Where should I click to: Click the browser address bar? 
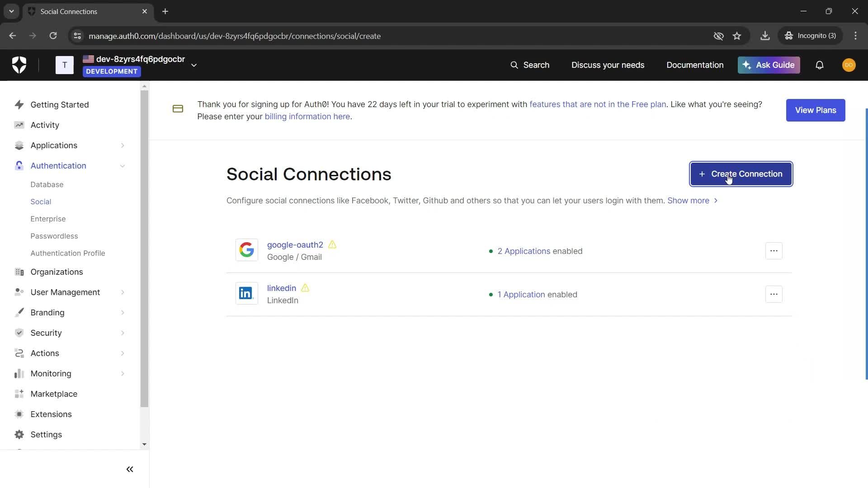393,36
